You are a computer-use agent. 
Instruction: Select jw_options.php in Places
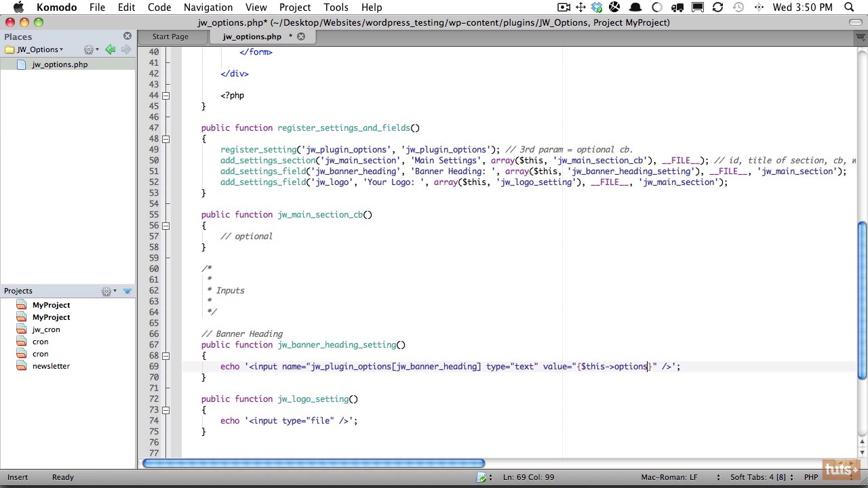(59, 64)
